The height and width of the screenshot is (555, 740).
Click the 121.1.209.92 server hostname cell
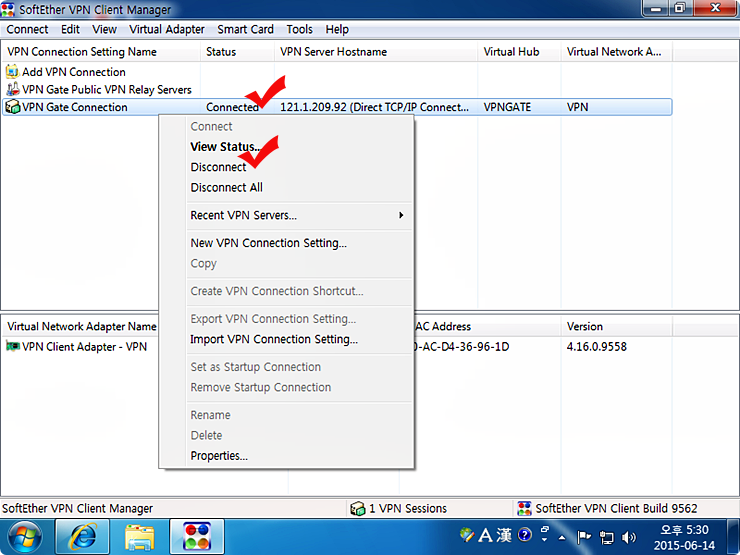tap(374, 107)
